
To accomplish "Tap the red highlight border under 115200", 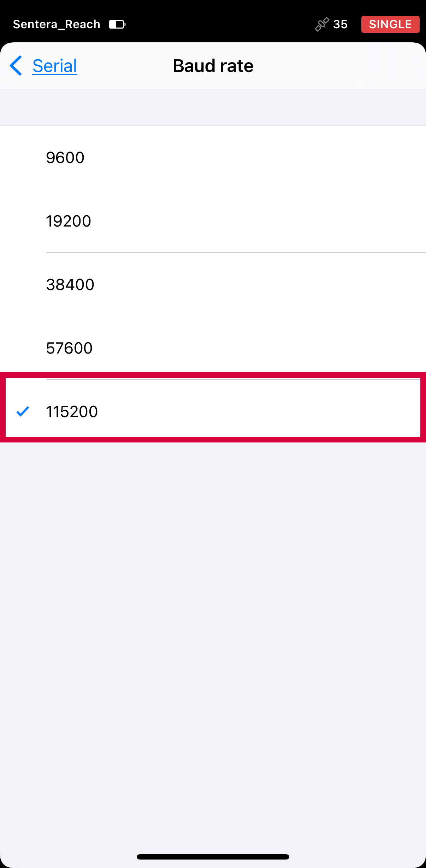I will click(x=213, y=440).
